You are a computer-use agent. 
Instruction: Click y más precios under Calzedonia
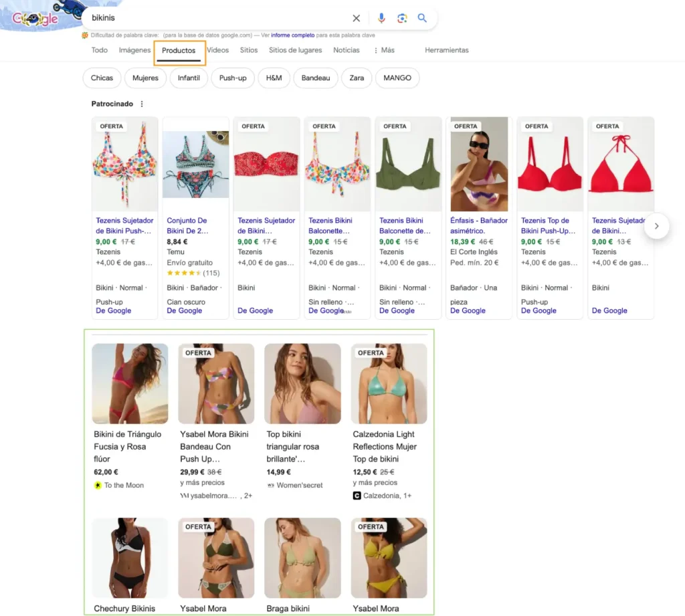point(375,483)
